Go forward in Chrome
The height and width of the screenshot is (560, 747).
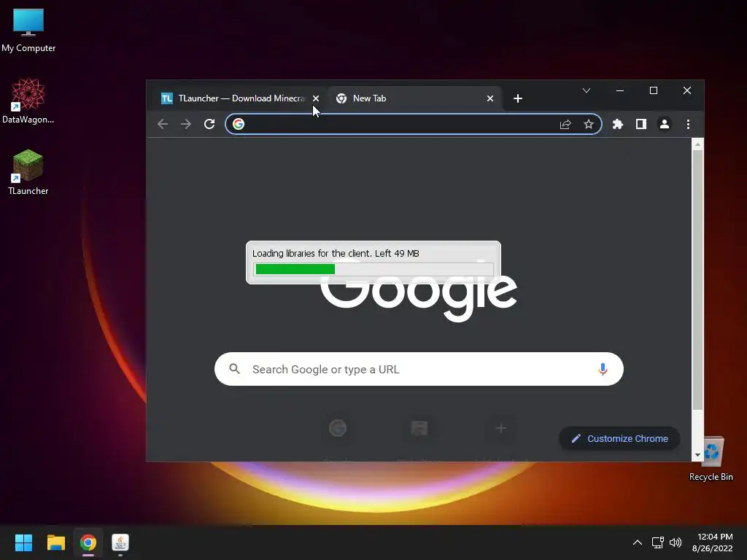point(186,124)
